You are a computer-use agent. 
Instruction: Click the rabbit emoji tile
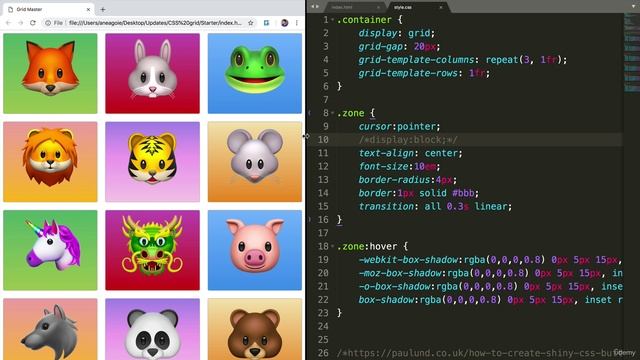(x=153, y=73)
